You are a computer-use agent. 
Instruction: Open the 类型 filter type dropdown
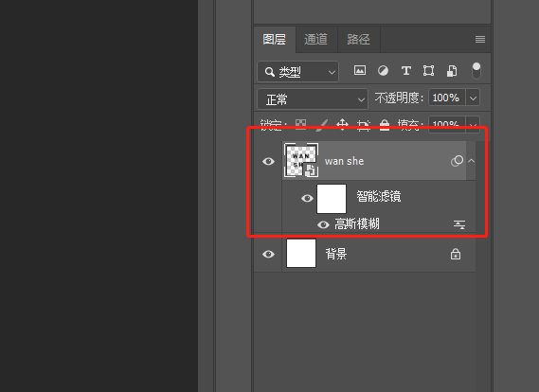click(297, 72)
